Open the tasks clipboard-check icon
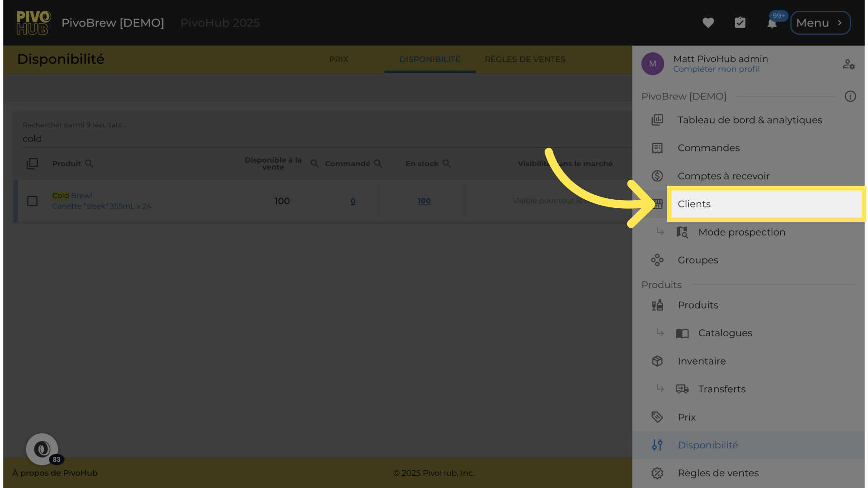868x488 pixels. pyautogui.click(x=740, y=23)
